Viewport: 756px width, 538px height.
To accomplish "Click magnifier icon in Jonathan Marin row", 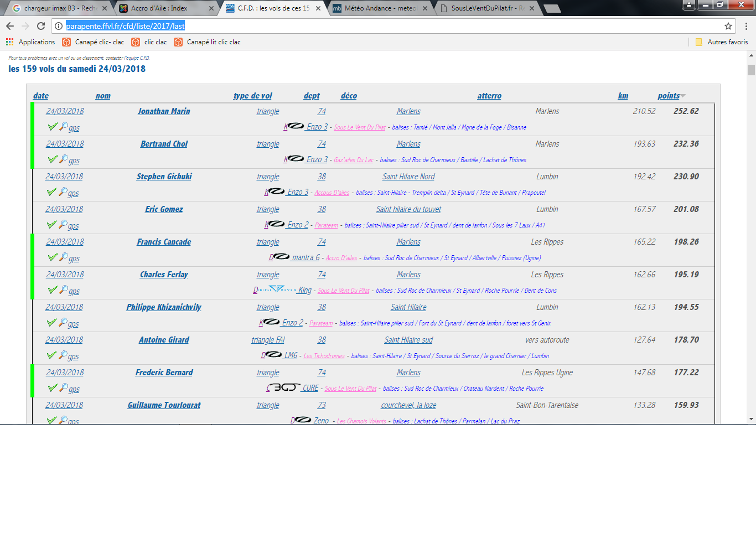I will tap(64, 127).
